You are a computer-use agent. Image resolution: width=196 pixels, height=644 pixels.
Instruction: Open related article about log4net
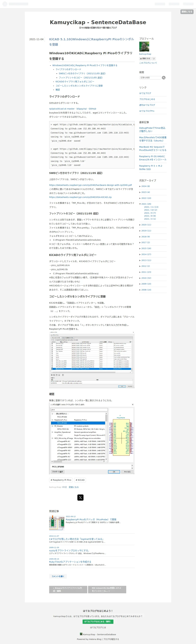click(x=76, y=539)
